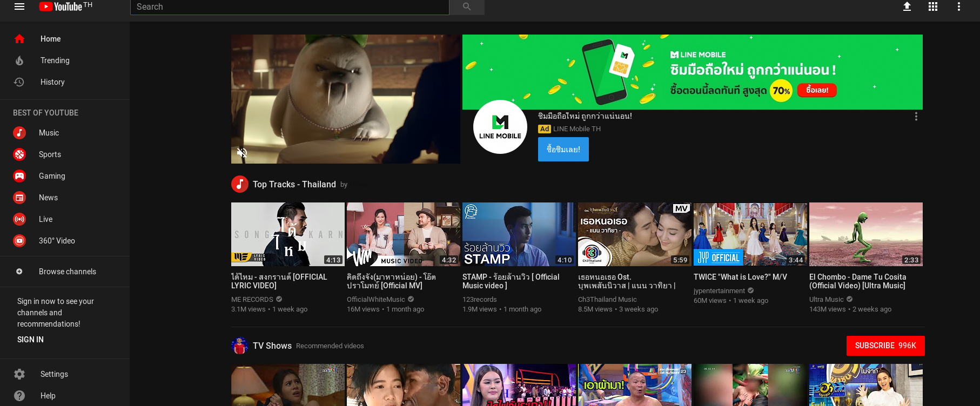980x406 pixels.
Task: Click the blue Thai buy-SIM ad button
Action: coord(563,150)
